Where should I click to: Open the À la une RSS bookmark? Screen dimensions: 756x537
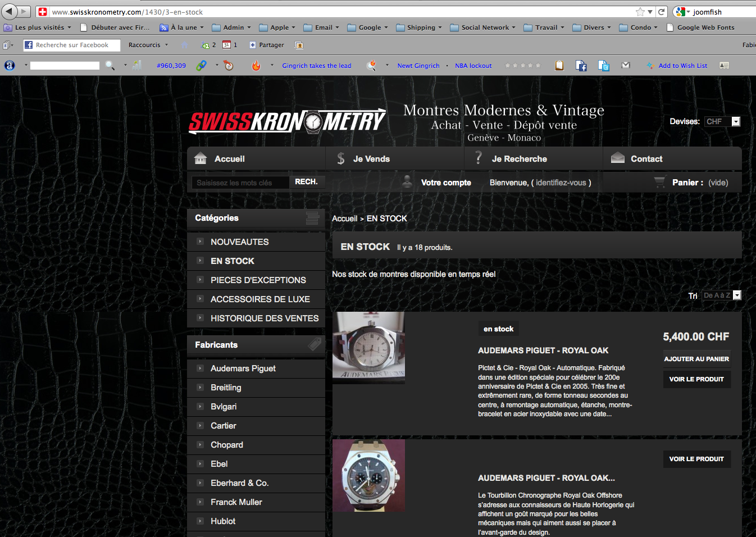tap(182, 28)
